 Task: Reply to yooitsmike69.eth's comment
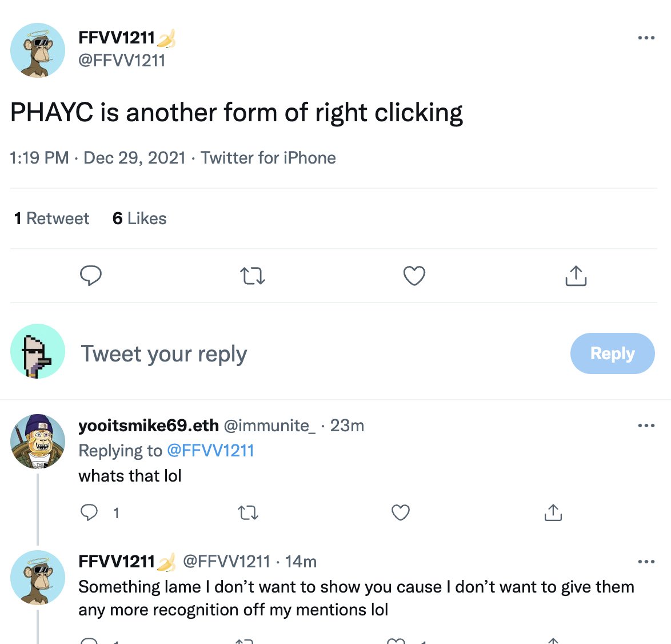(89, 512)
